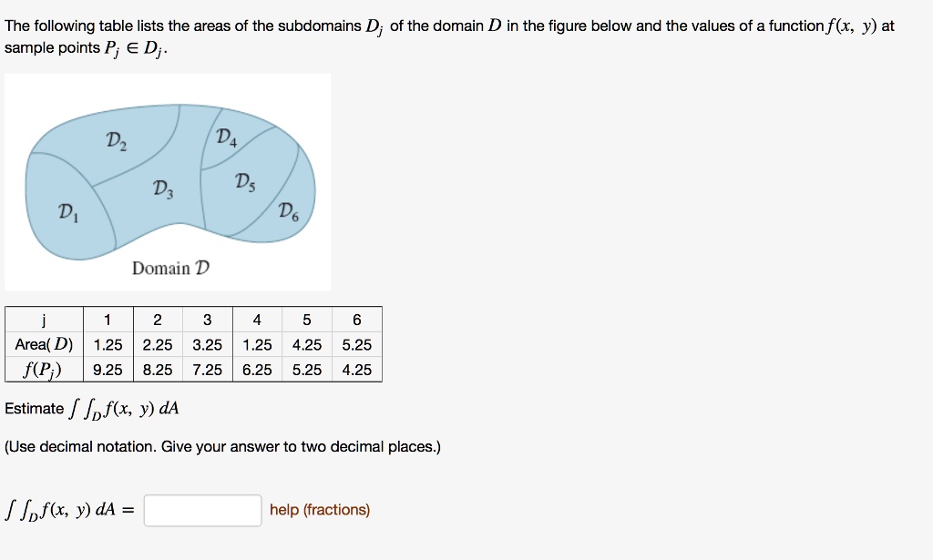The image size is (933, 560).
Task: Select the D3 label in the figure
Action: point(162,189)
